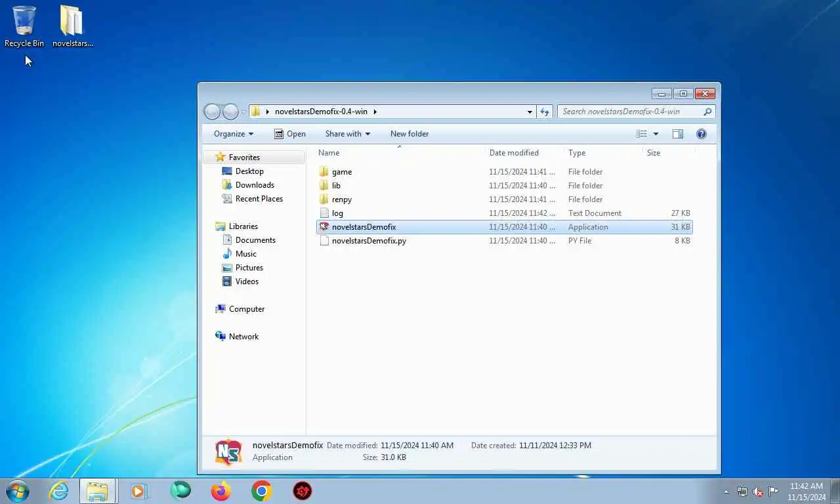Click the novelstarsDemofix-0.4-win address path text
This screenshot has width=840, height=504.
tap(321, 112)
